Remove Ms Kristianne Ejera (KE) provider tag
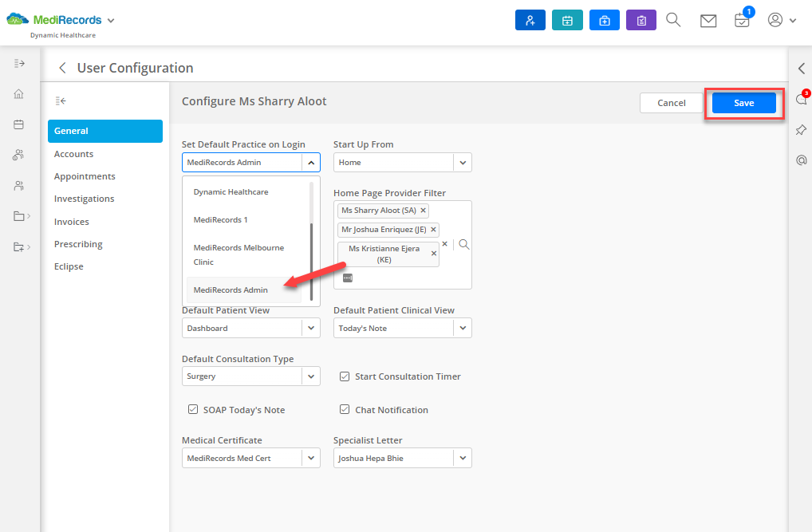Image resolution: width=812 pixels, height=532 pixels. tap(434, 254)
